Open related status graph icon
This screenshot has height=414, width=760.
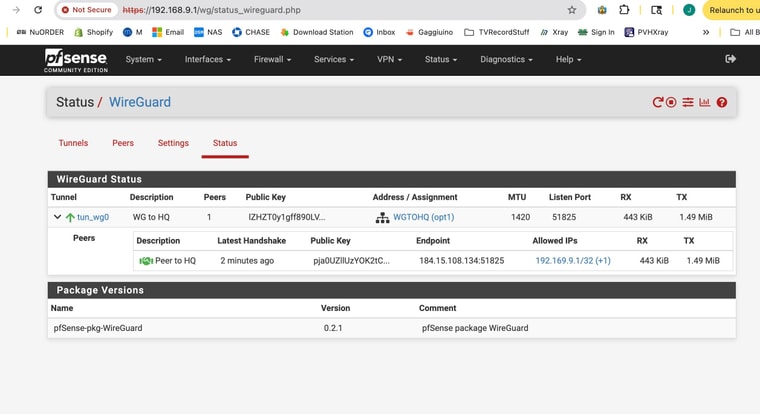pyautogui.click(x=704, y=102)
